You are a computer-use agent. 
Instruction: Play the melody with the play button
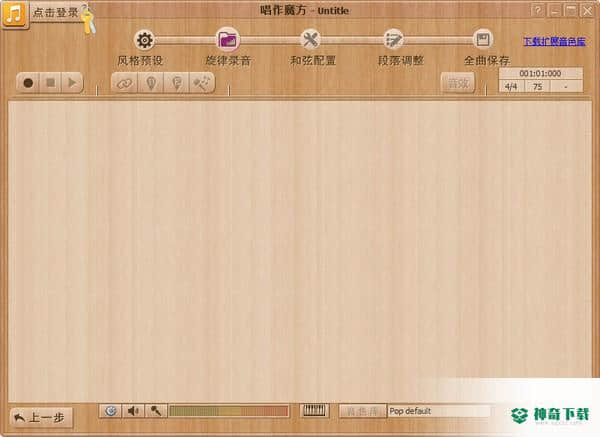pos(72,83)
